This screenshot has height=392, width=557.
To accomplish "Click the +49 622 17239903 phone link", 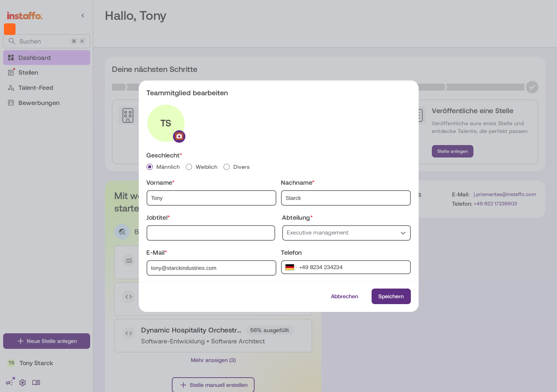I will [x=495, y=204].
